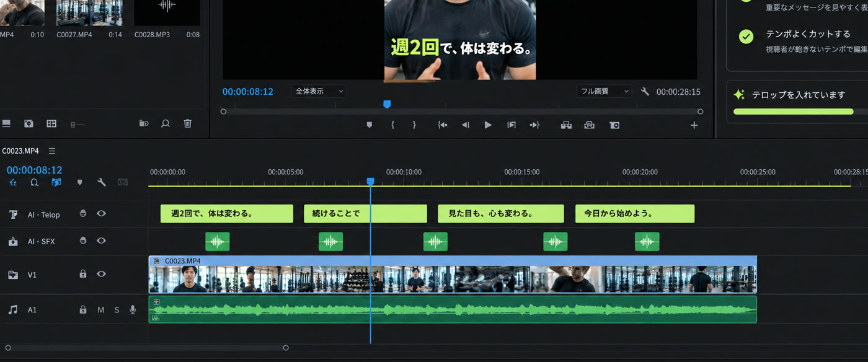This screenshot has height=362, width=868.
Task: Step back one frame
Action: pyautogui.click(x=465, y=125)
